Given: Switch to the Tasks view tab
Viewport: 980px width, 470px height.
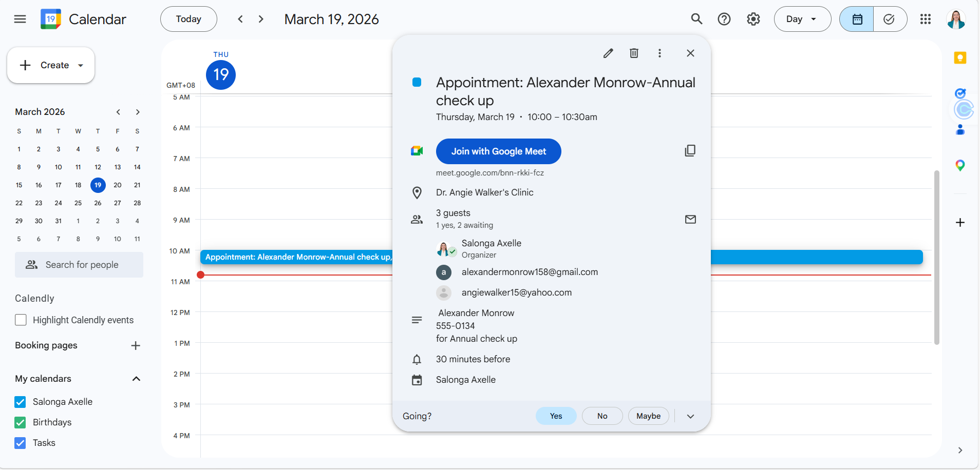Looking at the screenshot, I should click(889, 19).
